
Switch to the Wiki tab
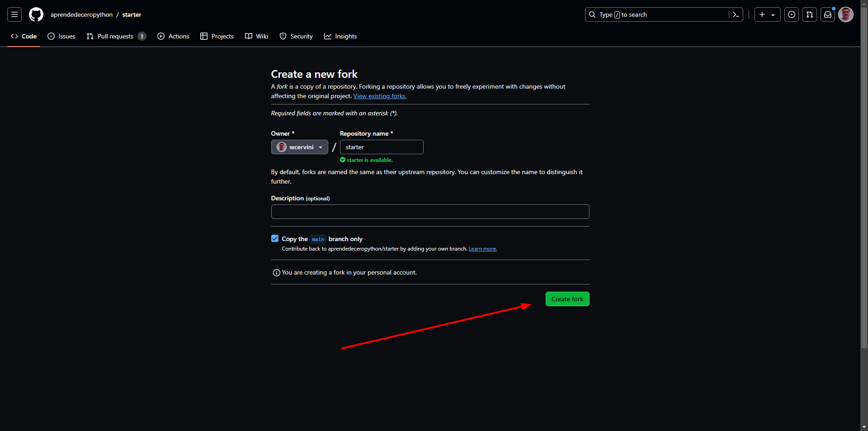point(257,36)
